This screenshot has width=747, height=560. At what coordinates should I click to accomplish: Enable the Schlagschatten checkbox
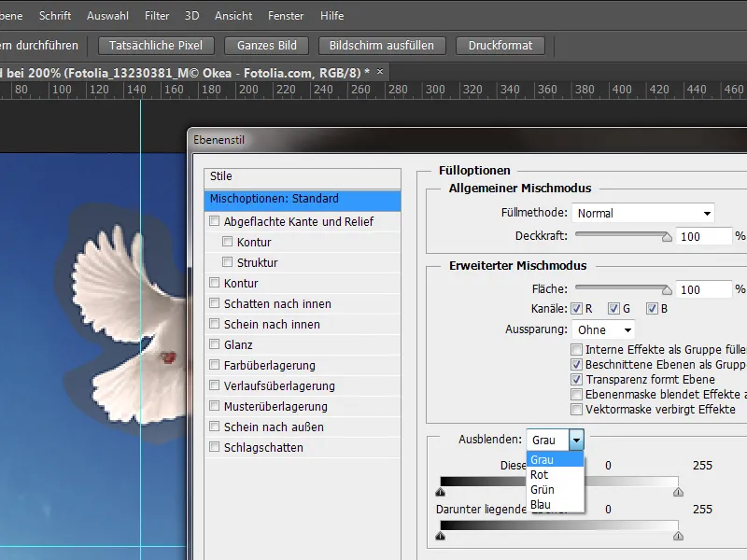[215, 447]
